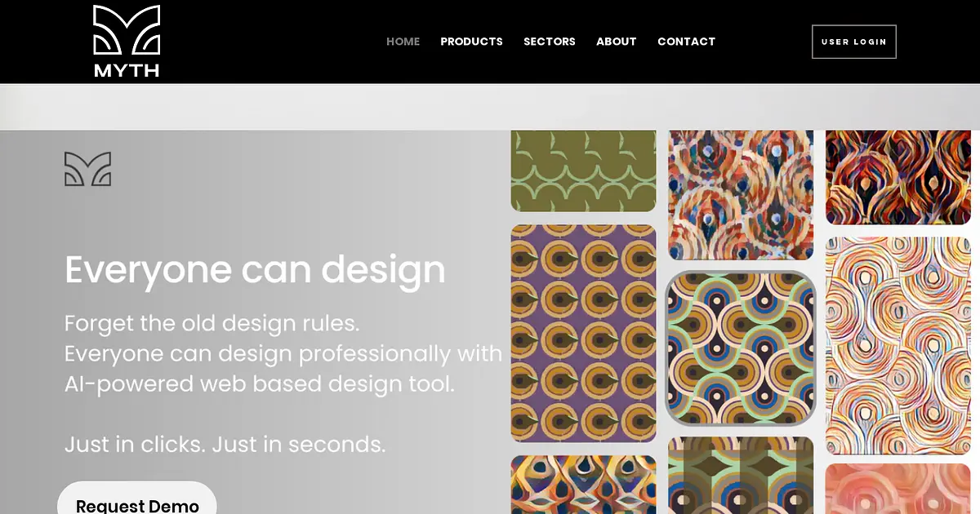The width and height of the screenshot is (980, 514).
Task: Select the purple background circle pattern tile
Action: (583, 333)
